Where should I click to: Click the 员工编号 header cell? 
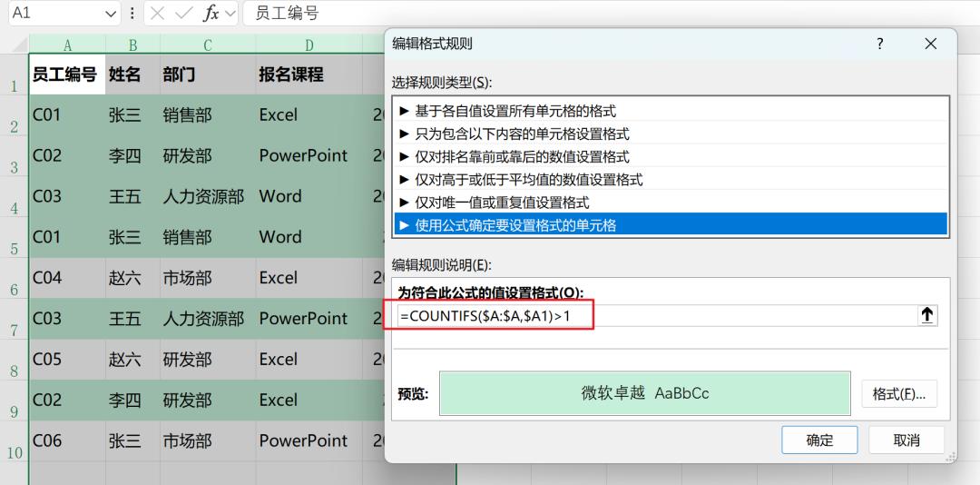point(67,74)
